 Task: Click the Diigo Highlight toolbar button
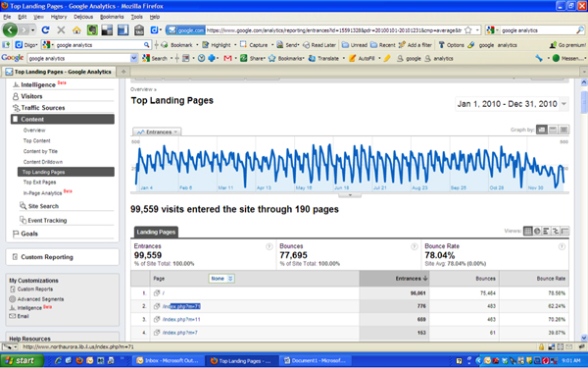point(217,45)
